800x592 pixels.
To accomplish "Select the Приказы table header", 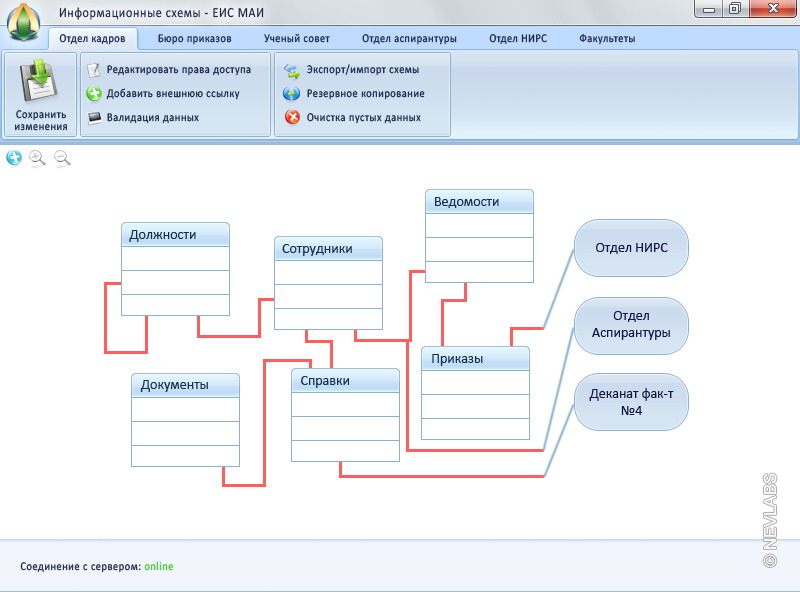I will [x=475, y=359].
